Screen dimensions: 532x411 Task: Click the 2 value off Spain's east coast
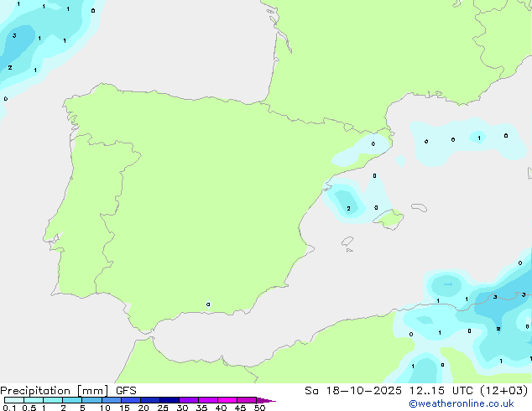point(348,208)
